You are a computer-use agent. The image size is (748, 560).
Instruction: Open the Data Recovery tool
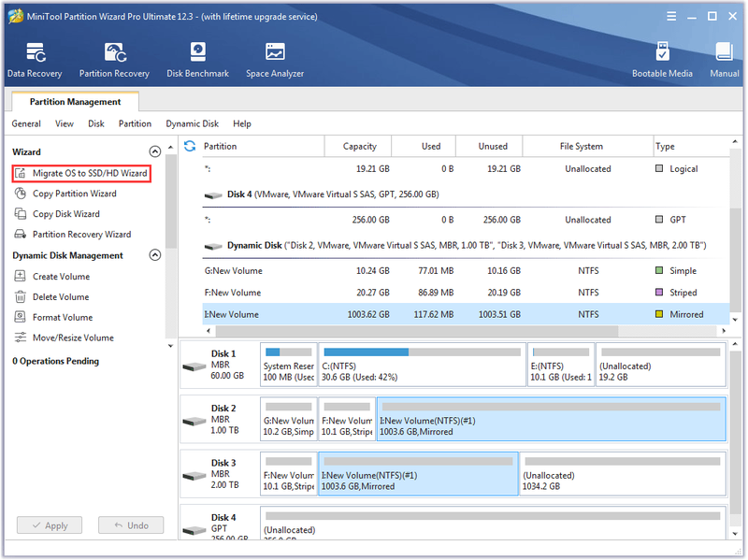[x=35, y=60]
